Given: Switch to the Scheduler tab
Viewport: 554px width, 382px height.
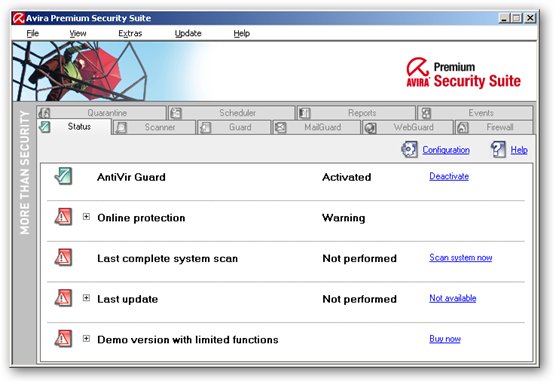Looking at the screenshot, I should click(x=232, y=113).
